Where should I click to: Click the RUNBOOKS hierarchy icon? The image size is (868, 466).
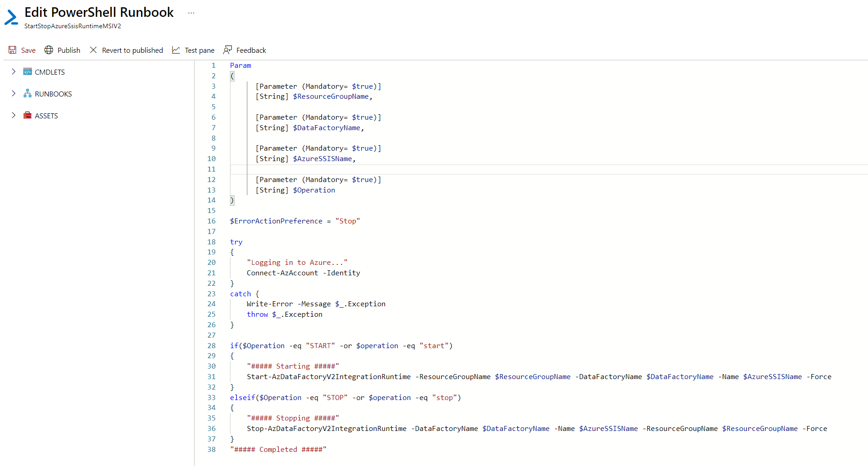(28, 93)
